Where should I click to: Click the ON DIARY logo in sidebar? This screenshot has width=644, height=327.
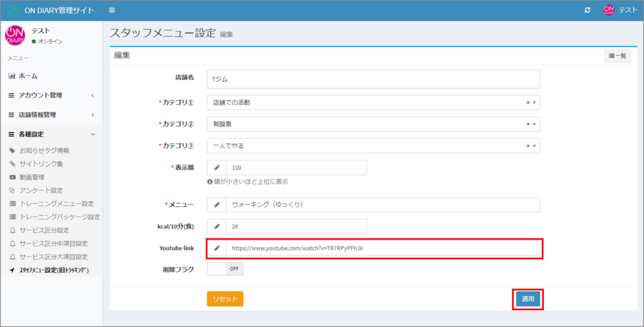click(15, 36)
